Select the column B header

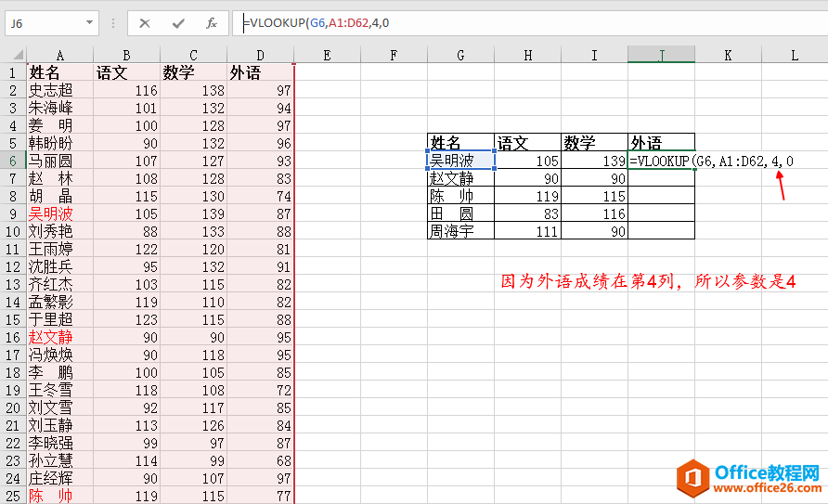[126, 55]
